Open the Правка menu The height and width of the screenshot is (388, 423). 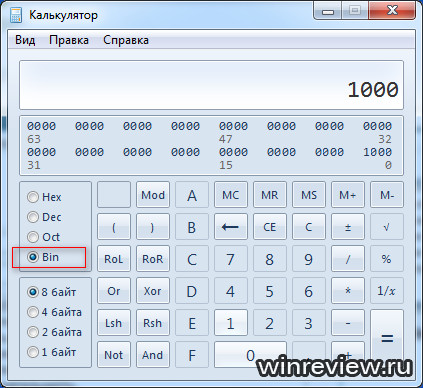[x=69, y=40]
